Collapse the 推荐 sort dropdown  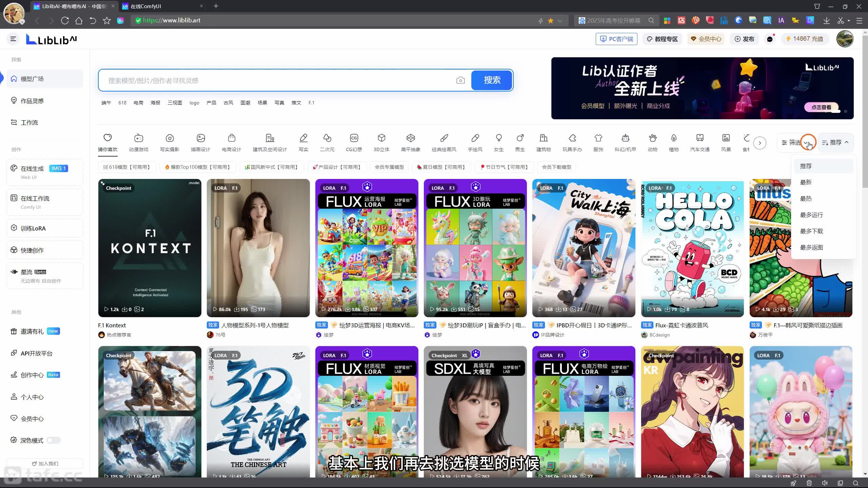pos(835,142)
